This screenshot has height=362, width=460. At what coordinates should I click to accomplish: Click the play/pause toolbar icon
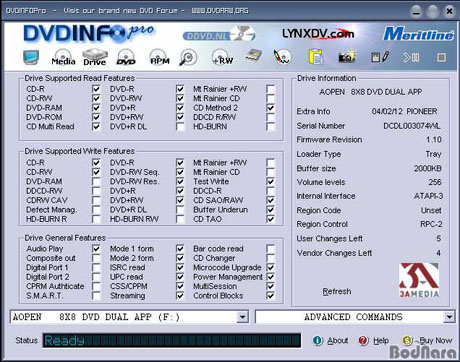point(411,58)
